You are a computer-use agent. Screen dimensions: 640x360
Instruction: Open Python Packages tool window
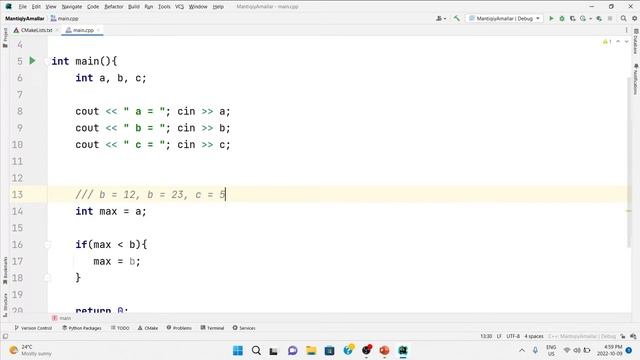(82, 328)
